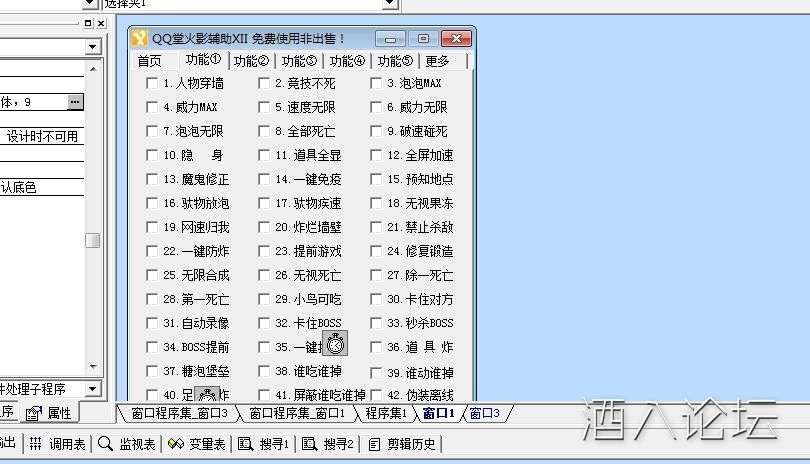Click the 37.糖泡堡垒 label

coord(196,371)
